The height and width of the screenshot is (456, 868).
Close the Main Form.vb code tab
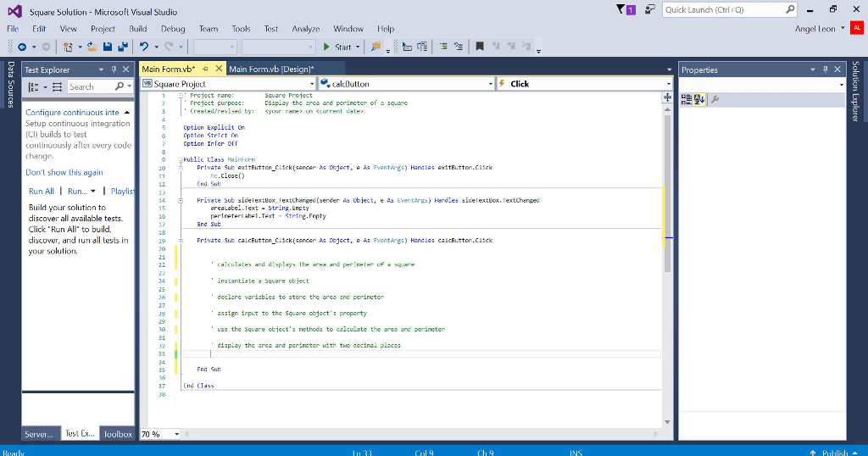(x=219, y=69)
